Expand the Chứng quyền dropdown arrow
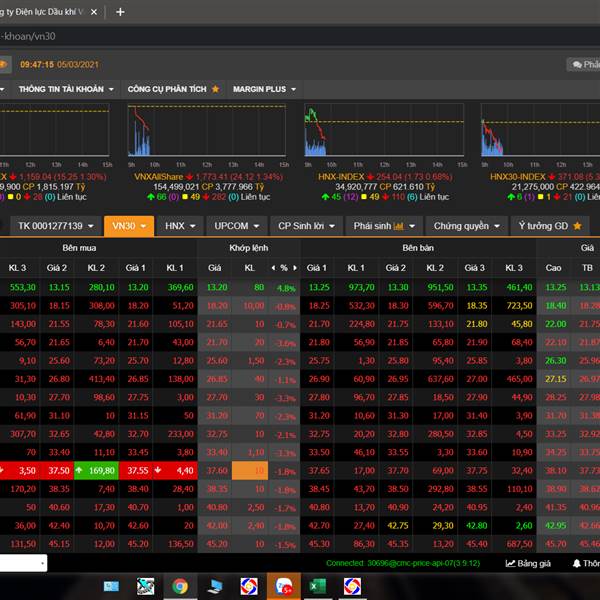This screenshot has height=600, width=600. [497, 227]
